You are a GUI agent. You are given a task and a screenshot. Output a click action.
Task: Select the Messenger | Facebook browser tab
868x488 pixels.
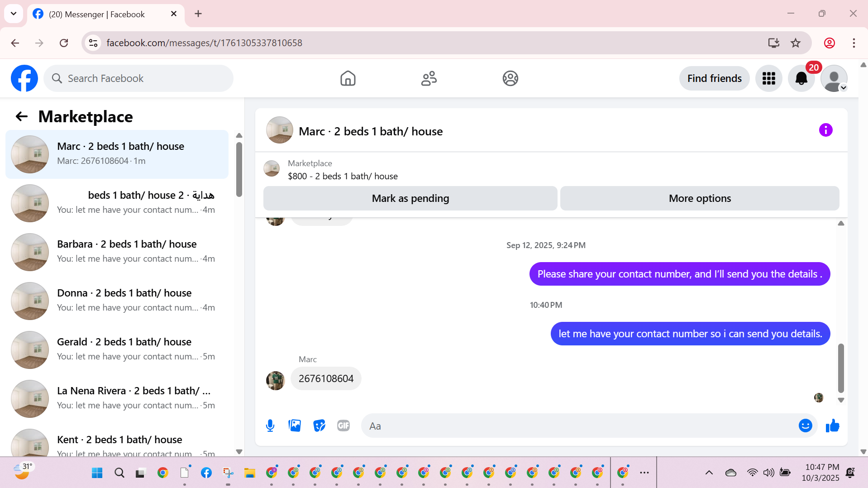[106, 14]
